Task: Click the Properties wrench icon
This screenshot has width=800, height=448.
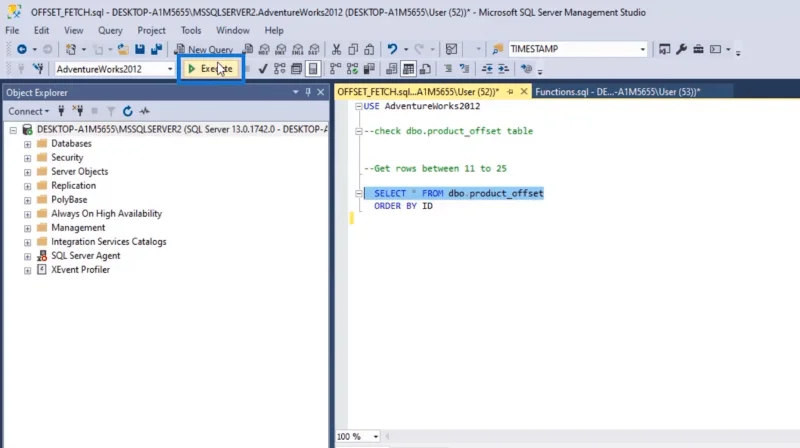Action: [x=681, y=49]
